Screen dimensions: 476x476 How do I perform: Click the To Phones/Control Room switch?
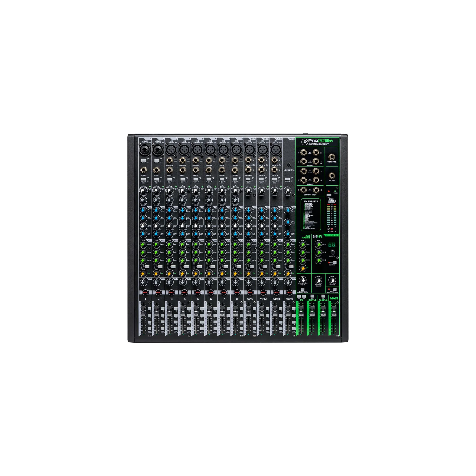303,289
